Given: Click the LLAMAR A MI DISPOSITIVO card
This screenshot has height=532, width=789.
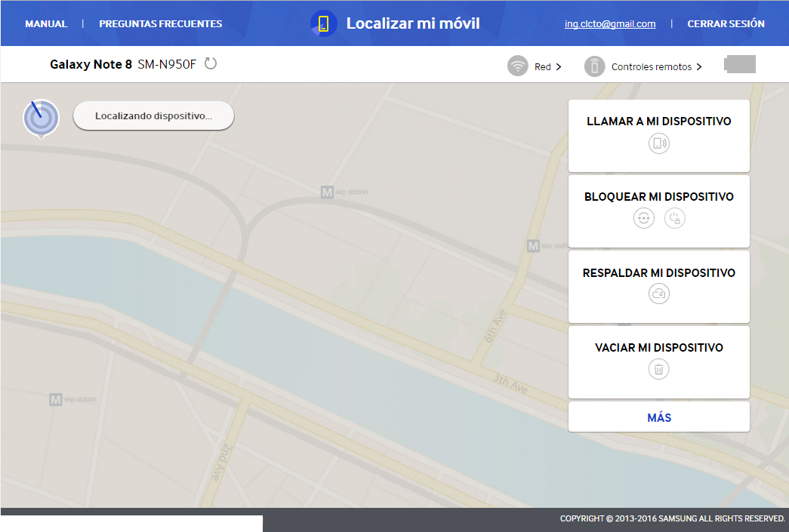Looking at the screenshot, I should click(658, 136).
